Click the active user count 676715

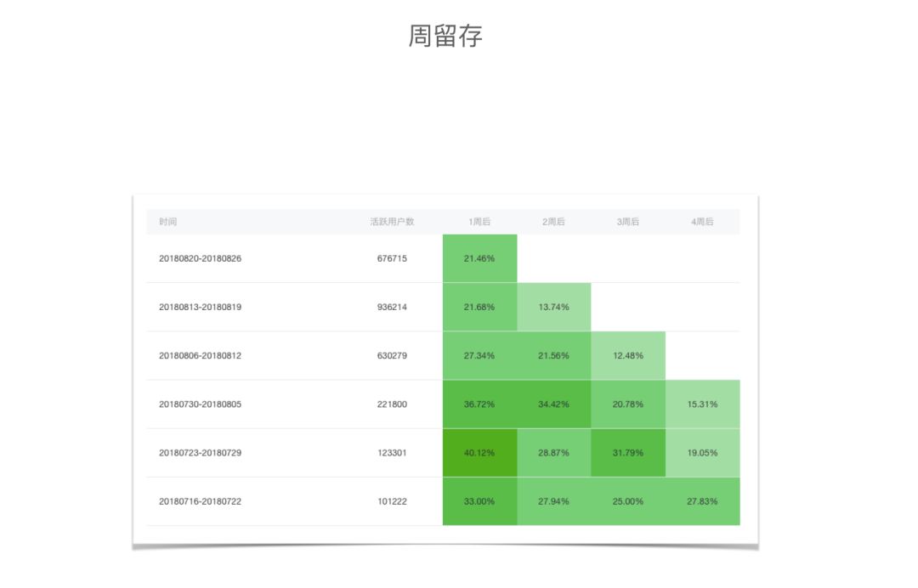[392, 258]
